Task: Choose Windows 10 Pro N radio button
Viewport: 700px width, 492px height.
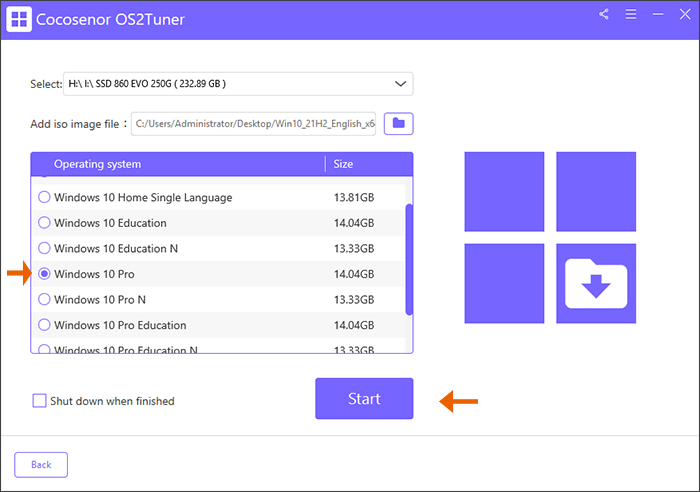Action: click(44, 299)
